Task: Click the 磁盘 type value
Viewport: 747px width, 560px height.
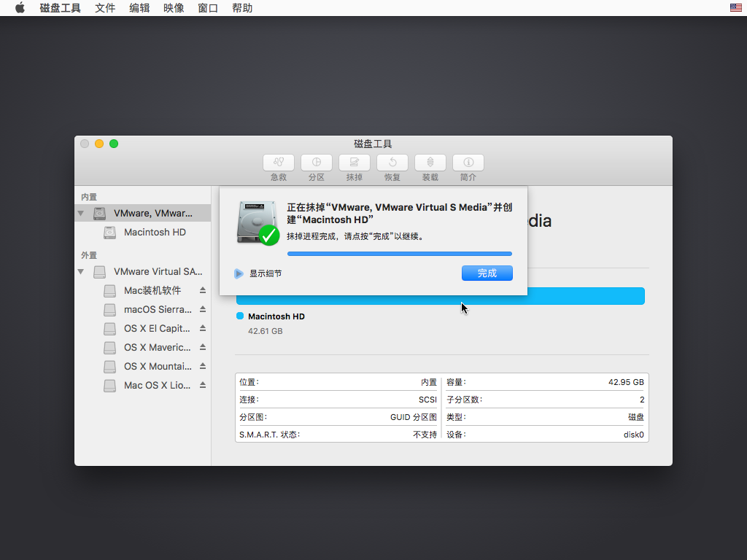Action: tap(636, 417)
